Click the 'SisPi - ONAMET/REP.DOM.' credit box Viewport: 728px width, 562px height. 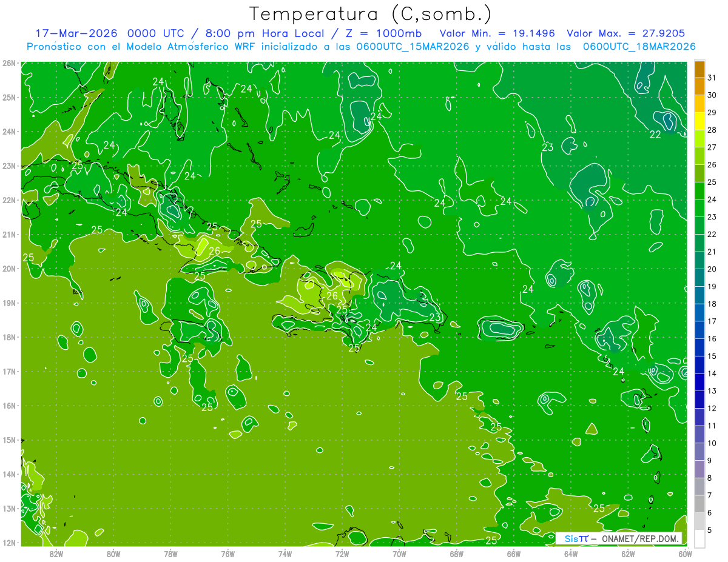619,538
